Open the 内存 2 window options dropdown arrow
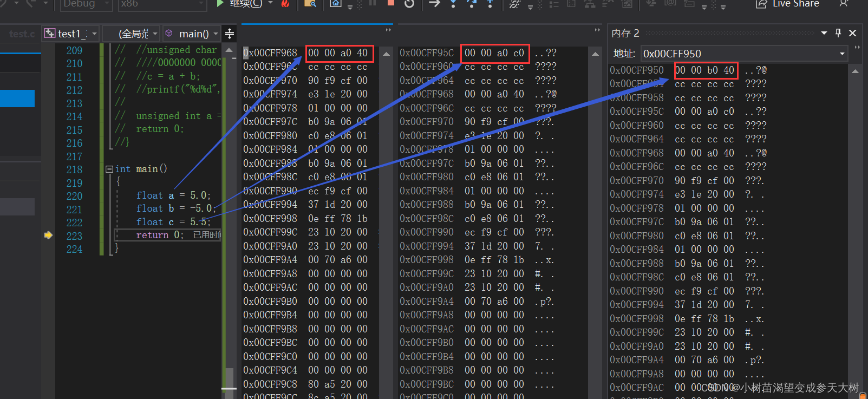This screenshot has width=868, height=399. click(x=824, y=33)
